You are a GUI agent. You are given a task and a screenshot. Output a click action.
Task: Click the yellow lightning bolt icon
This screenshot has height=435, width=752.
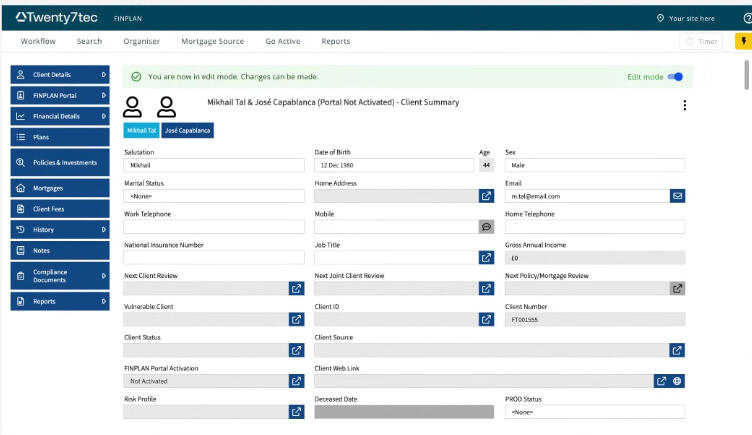coord(743,41)
